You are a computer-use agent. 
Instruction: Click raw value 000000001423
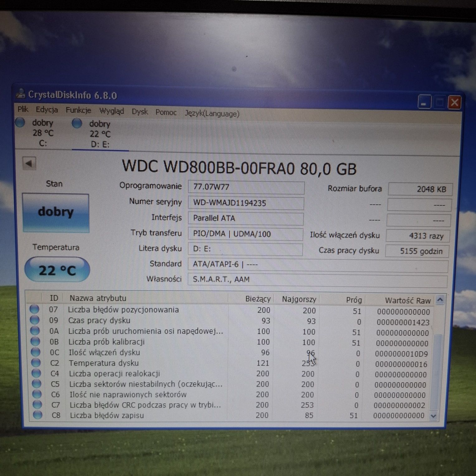coord(403,322)
